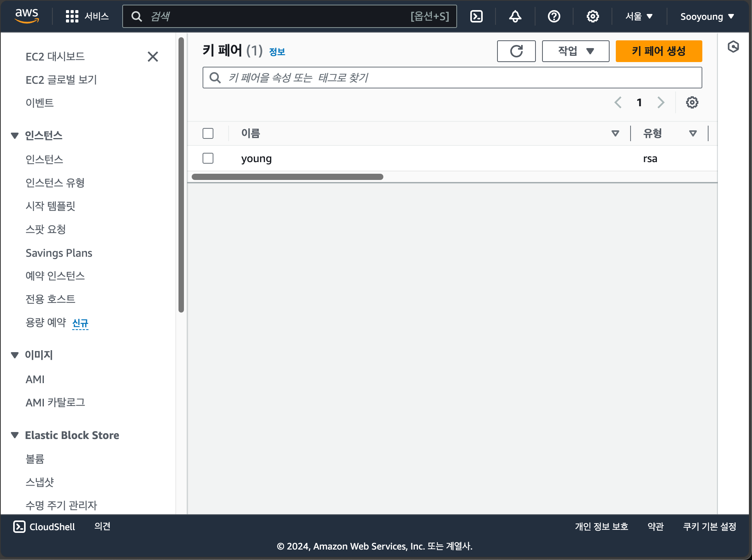Open the 서울 region selector dropdown

pos(639,16)
